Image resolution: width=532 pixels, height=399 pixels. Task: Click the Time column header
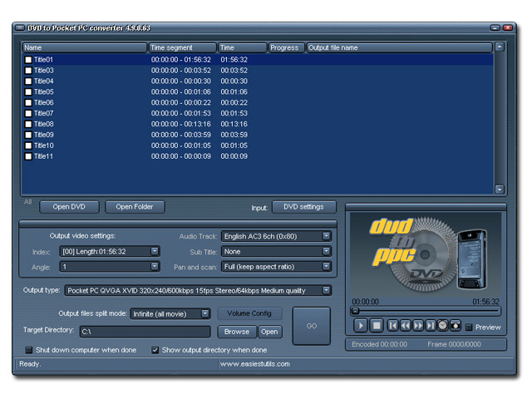click(242, 48)
